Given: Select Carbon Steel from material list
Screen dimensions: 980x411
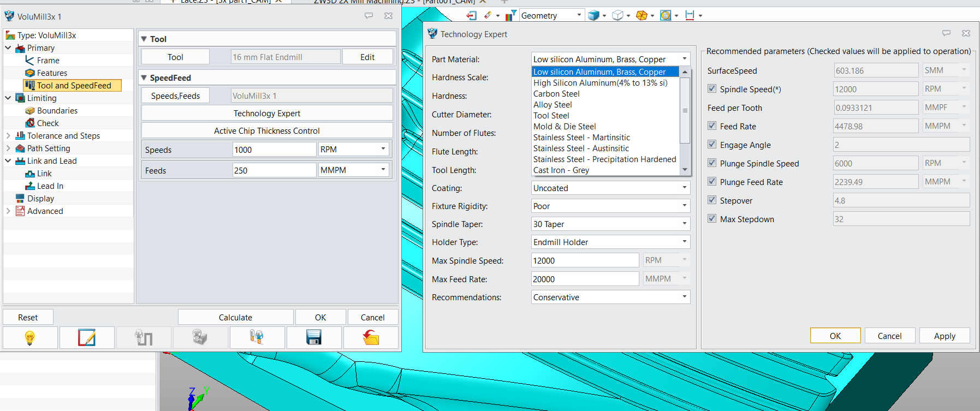Looking at the screenshot, I should point(556,94).
